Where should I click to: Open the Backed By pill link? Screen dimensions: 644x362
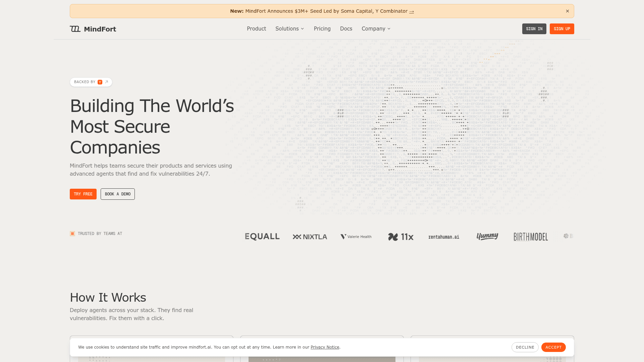(91, 82)
